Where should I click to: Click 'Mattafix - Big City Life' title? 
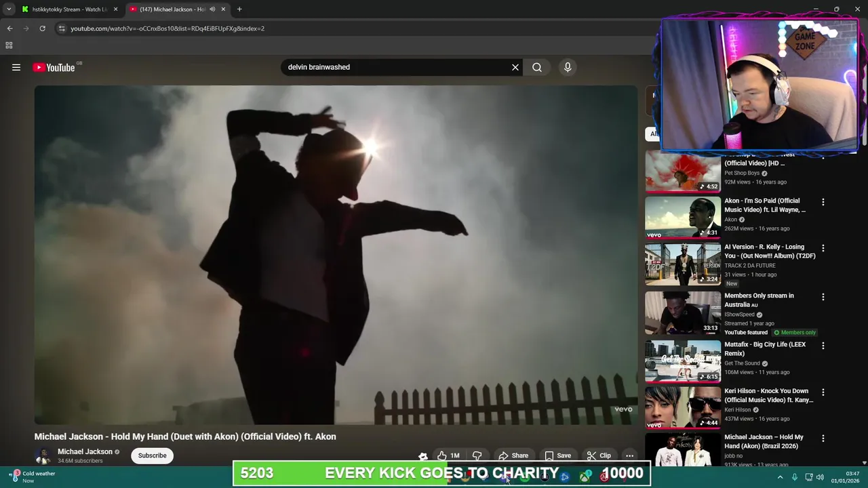point(765,349)
